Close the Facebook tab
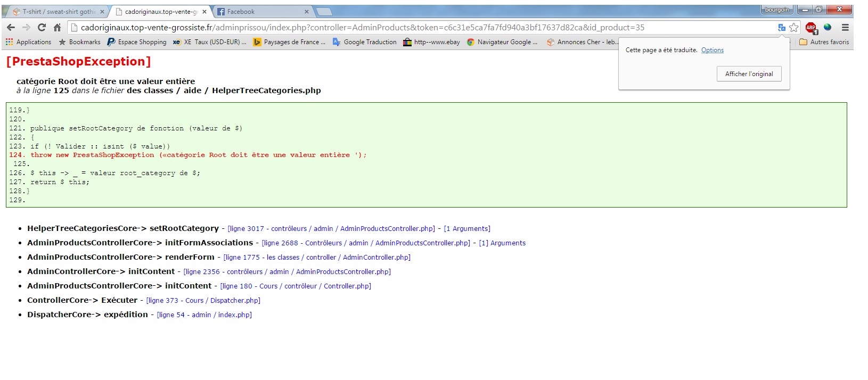The width and height of the screenshot is (868, 380). pyautogui.click(x=307, y=12)
